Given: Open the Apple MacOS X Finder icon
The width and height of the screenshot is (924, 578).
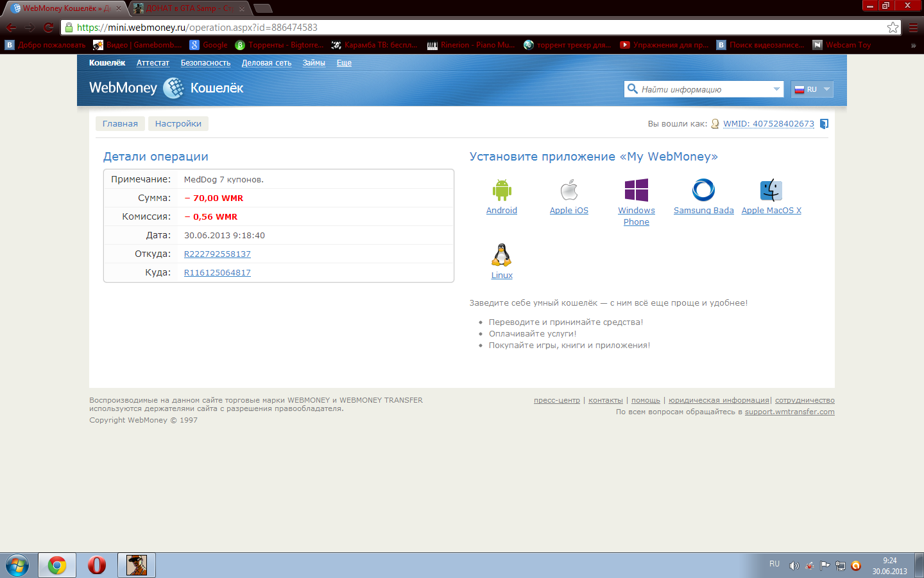Looking at the screenshot, I should tap(771, 190).
